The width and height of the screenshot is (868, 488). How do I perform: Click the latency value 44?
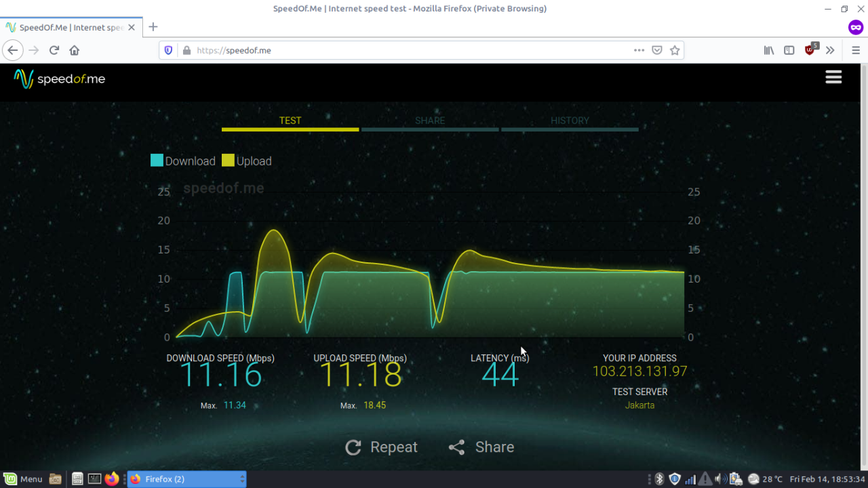coord(500,375)
